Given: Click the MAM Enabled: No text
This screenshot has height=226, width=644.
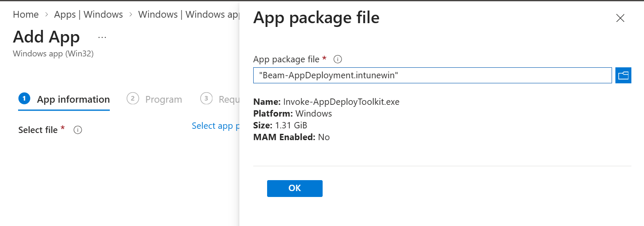Looking at the screenshot, I should pyautogui.click(x=292, y=137).
